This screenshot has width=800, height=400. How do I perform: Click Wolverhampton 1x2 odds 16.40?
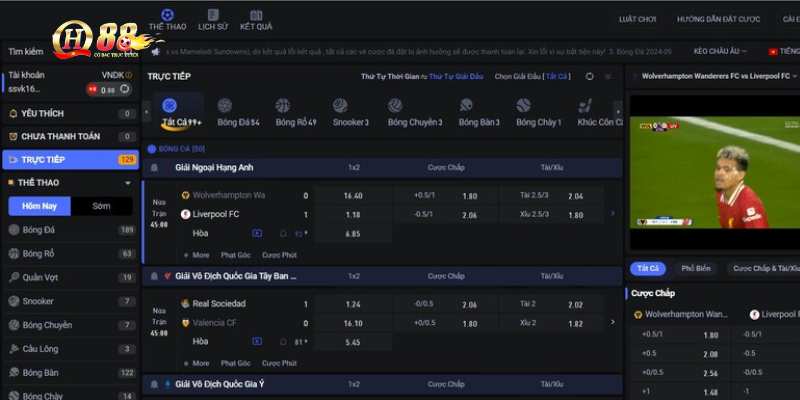353,196
